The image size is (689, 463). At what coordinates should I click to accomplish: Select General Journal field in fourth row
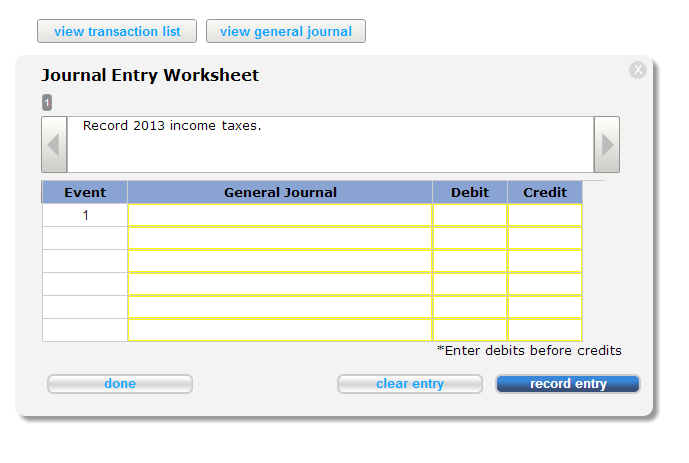tap(280, 284)
